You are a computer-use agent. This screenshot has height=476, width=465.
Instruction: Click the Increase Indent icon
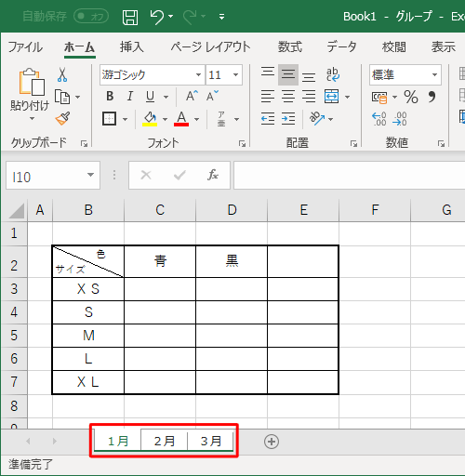coord(288,119)
